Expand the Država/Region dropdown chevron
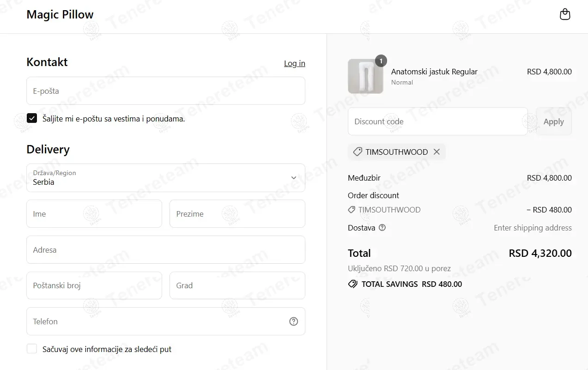Screen dimensions: 588x370 (x=294, y=178)
